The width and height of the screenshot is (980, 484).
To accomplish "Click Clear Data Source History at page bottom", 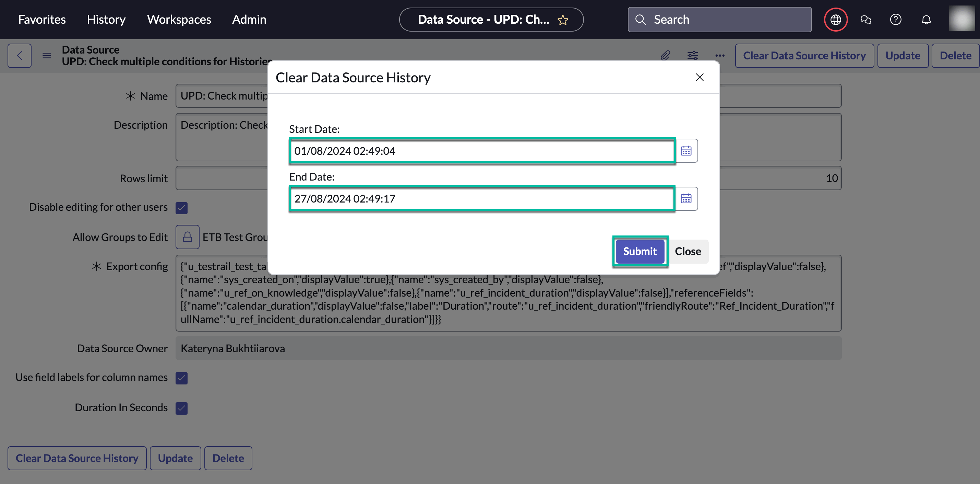I will tap(77, 458).
